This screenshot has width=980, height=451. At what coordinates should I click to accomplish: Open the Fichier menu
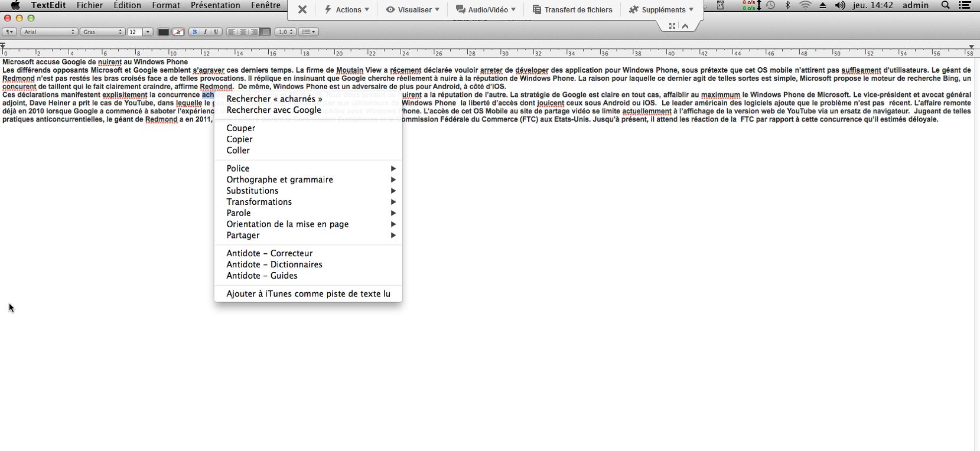click(x=90, y=5)
